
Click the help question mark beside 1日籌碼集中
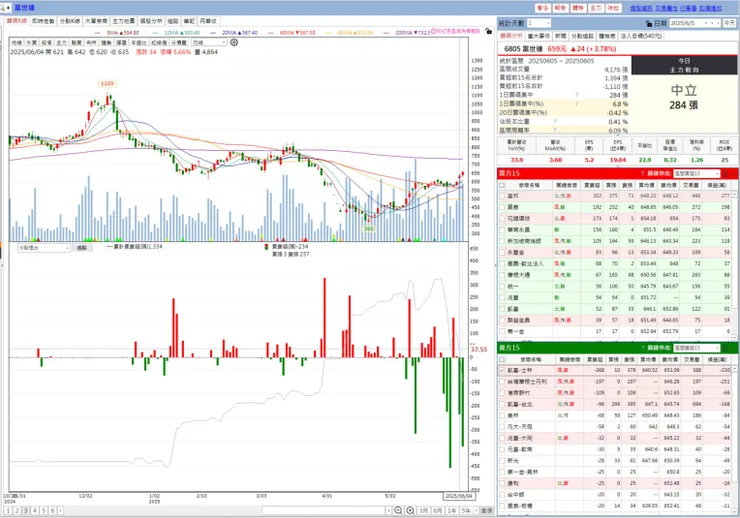(577, 95)
